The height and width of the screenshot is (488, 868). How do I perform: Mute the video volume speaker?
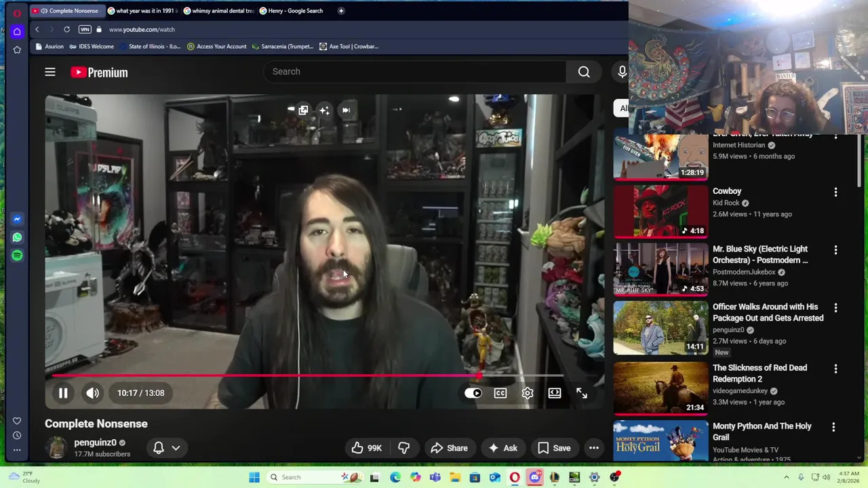tap(93, 393)
